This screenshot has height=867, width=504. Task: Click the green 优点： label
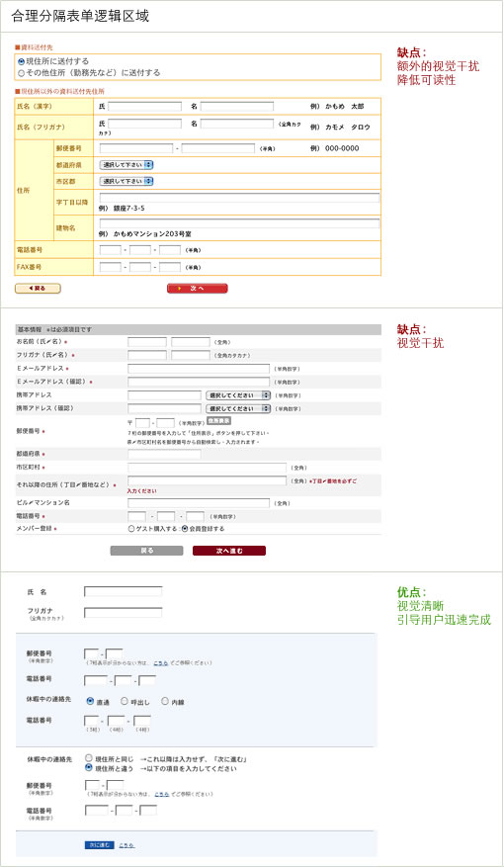[x=412, y=591]
